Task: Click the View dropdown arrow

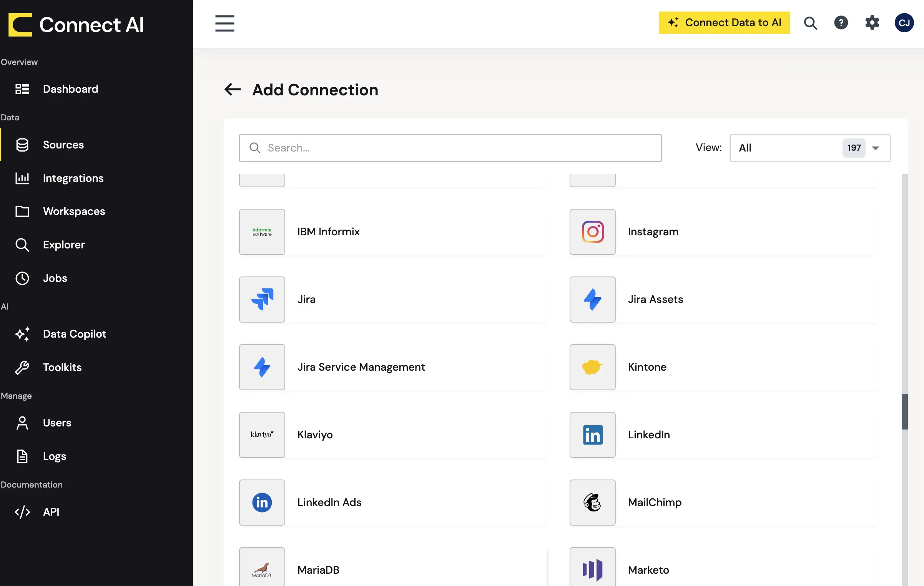Action: (876, 148)
